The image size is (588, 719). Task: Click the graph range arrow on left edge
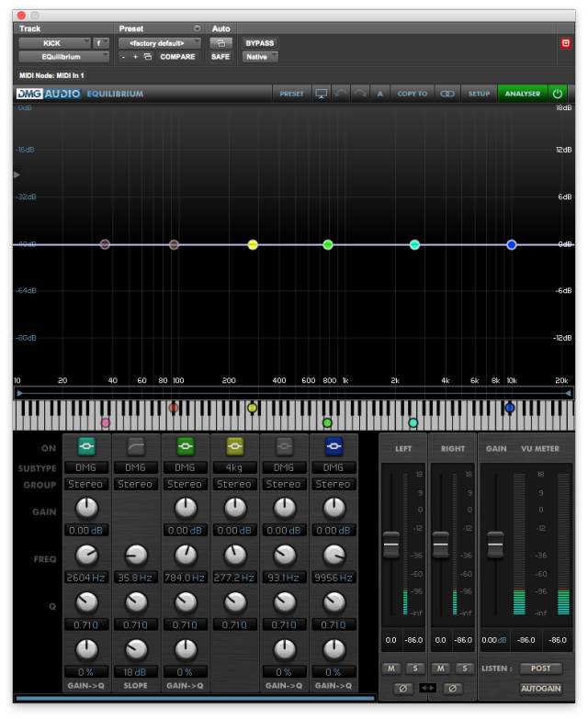[x=17, y=174]
